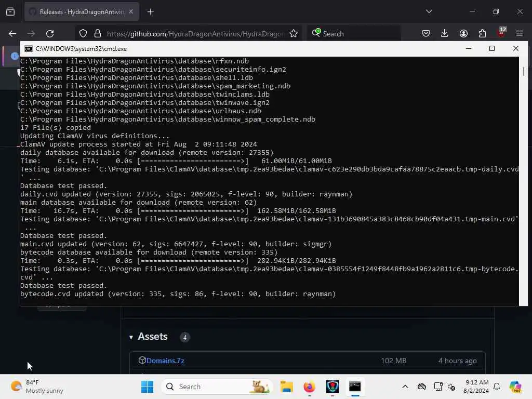The width and height of the screenshot is (532, 399).
Task: Click the 102 MB size text
Action: pos(394,361)
